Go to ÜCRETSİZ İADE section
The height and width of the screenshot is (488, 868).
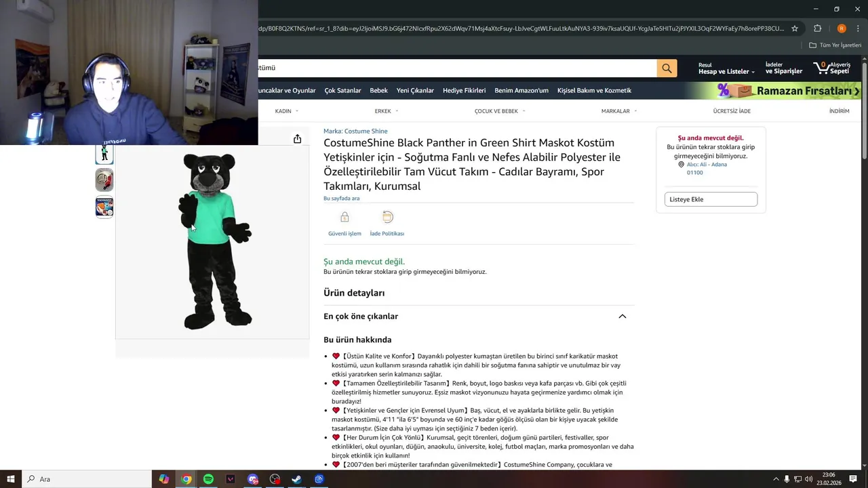click(x=732, y=111)
